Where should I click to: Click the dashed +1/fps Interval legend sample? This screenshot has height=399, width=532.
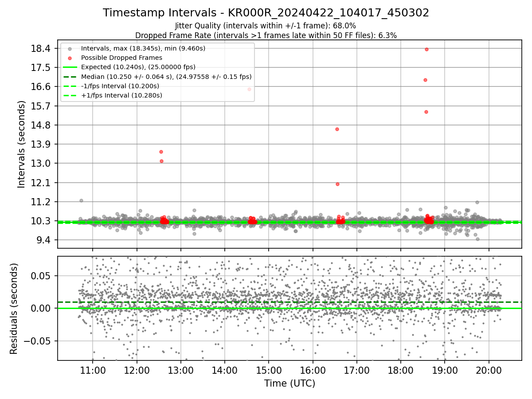tap(70, 95)
